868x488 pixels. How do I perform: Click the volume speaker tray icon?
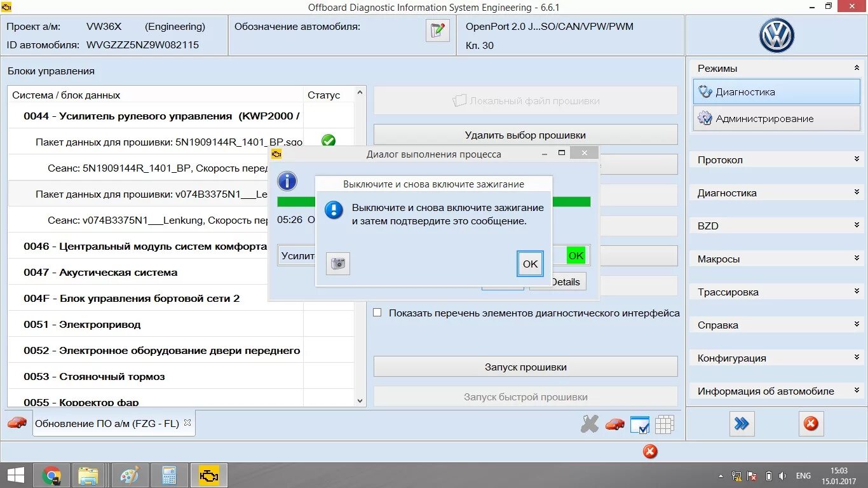(783, 476)
